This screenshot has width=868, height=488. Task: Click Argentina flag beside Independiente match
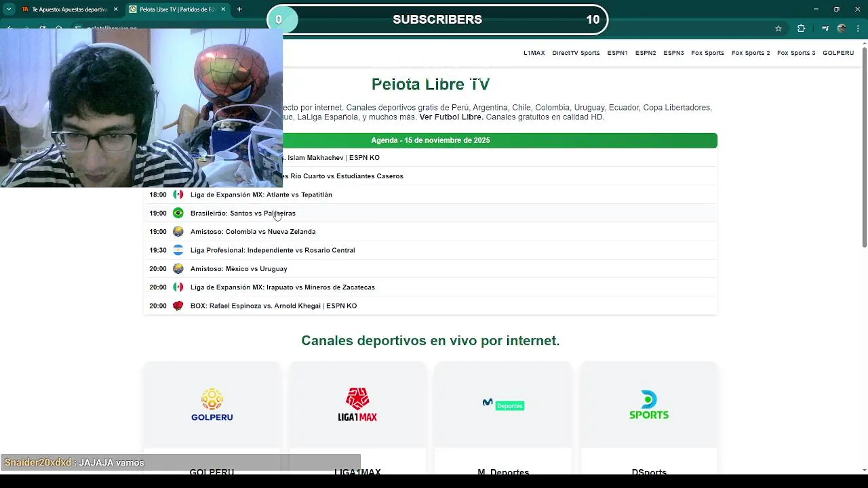pyautogui.click(x=178, y=250)
